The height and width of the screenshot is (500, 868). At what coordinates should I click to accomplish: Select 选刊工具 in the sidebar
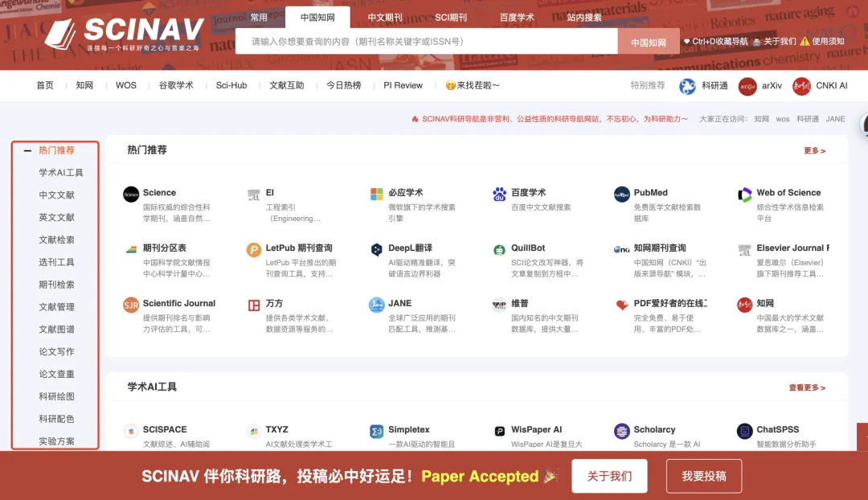point(56,262)
